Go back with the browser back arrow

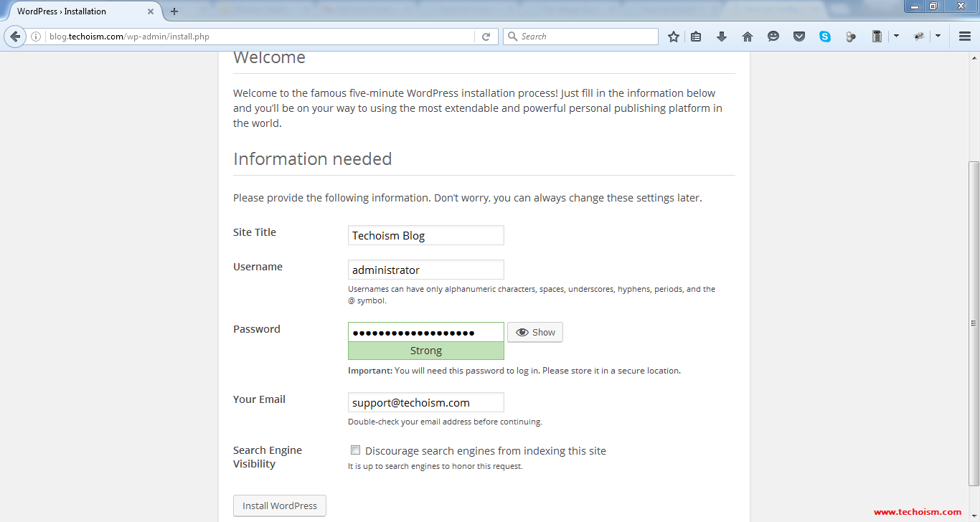coord(14,37)
